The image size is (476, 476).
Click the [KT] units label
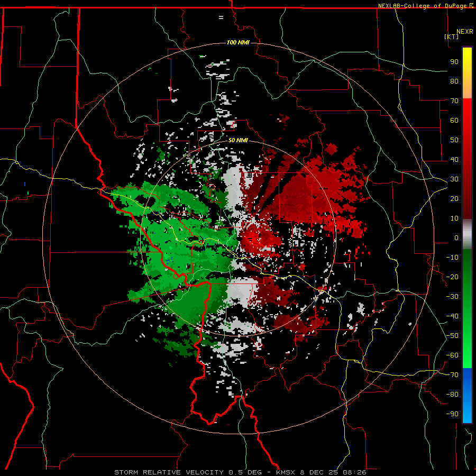452,36
